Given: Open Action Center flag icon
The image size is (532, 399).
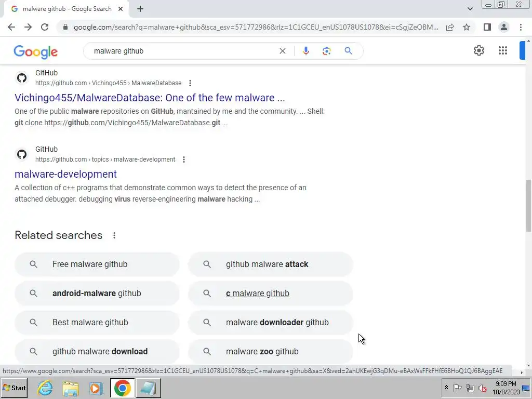Looking at the screenshot, I should pos(457,388).
